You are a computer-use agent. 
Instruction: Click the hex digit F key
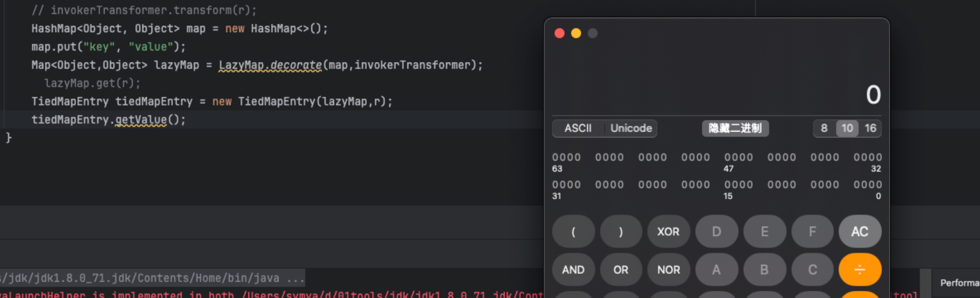(x=812, y=232)
